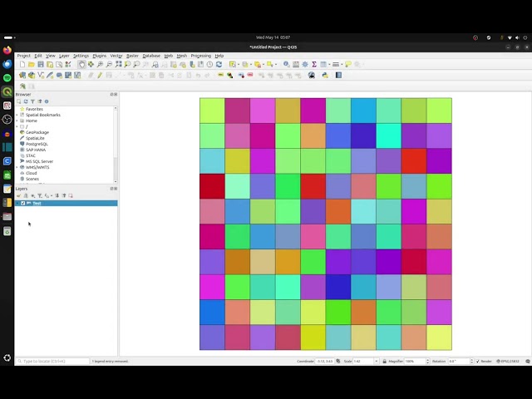Click the Pan Map to Selection icon
This screenshot has height=399, width=532.
[x=91, y=64]
